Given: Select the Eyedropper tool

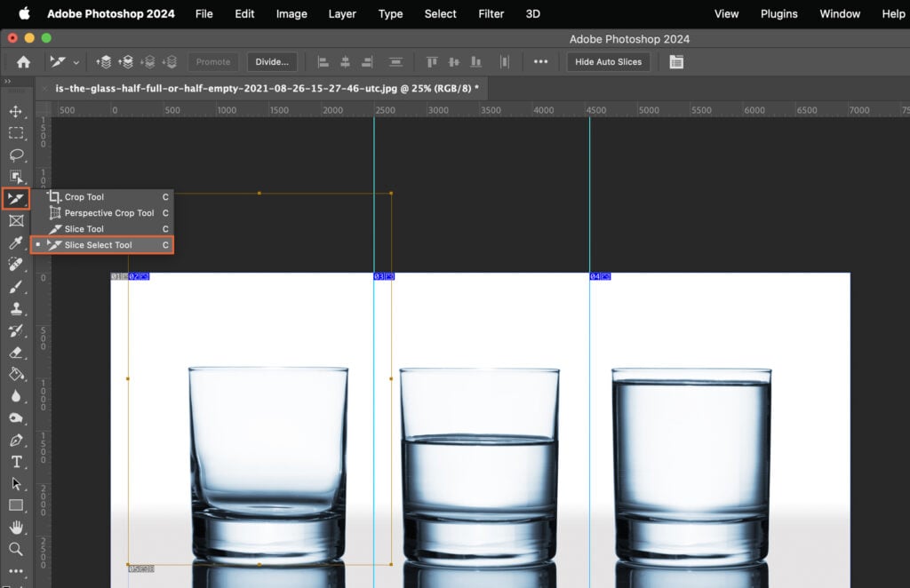Looking at the screenshot, I should (16, 242).
